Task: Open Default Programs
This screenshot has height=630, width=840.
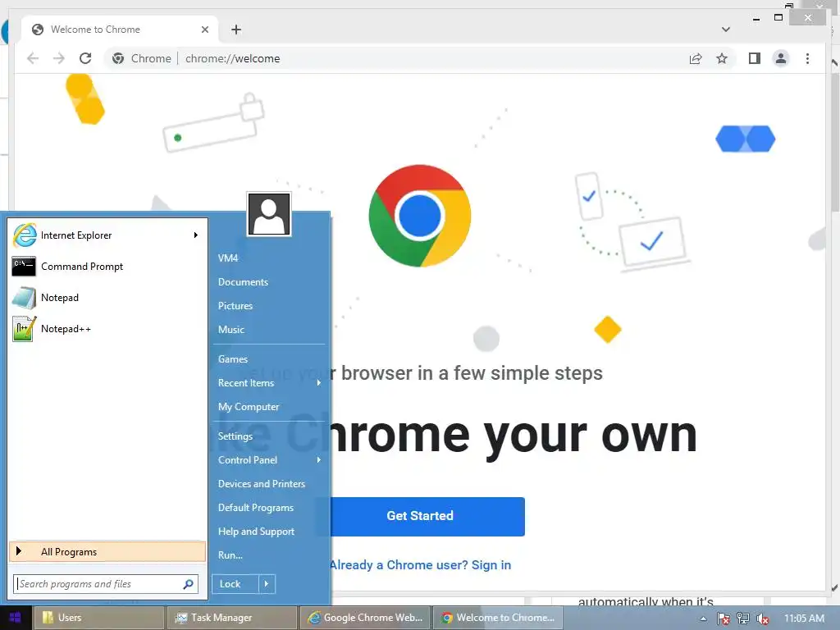Action: pos(256,508)
